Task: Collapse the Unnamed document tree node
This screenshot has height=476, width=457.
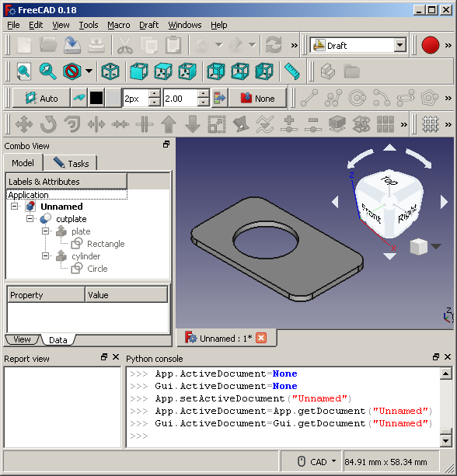Action: click(14, 206)
